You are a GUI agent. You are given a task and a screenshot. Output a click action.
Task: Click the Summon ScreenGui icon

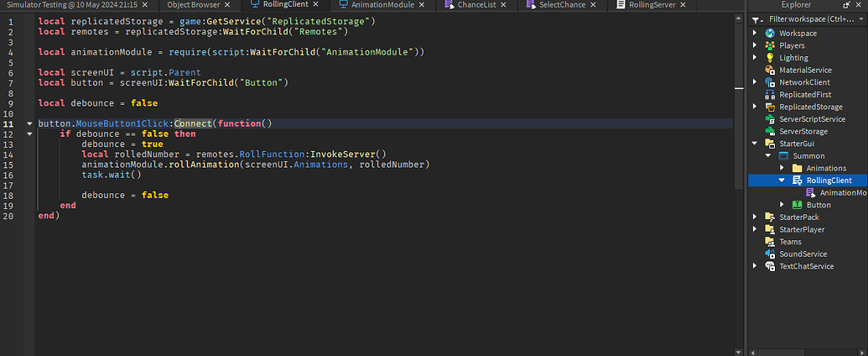(x=783, y=156)
